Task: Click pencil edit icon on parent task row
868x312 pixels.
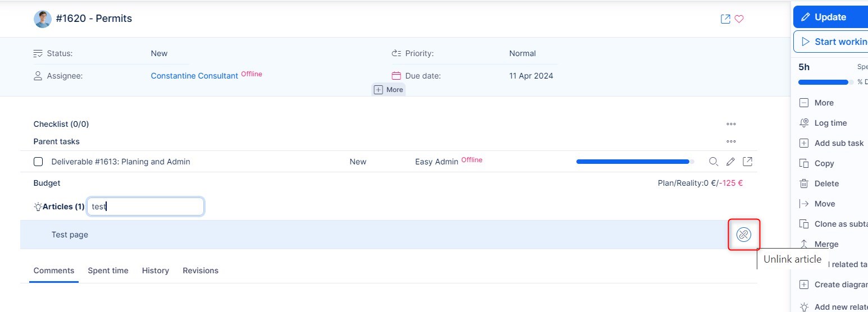Action: pyautogui.click(x=730, y=162)
